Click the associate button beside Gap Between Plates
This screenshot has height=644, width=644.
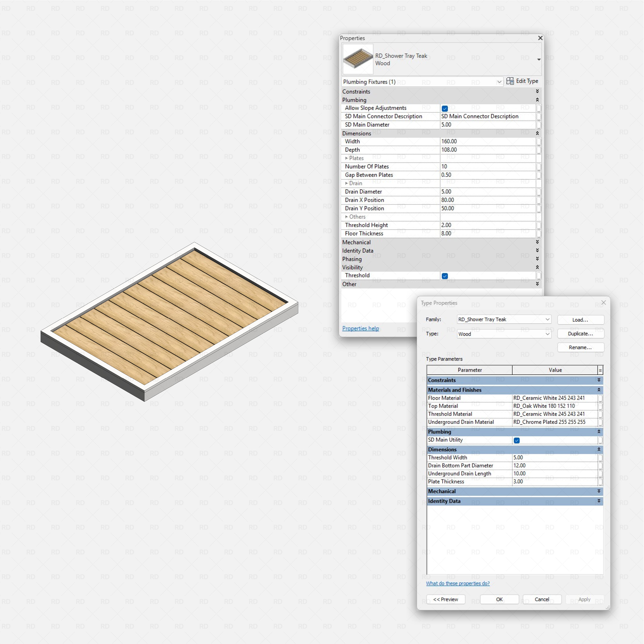click(x=539, y=175)
